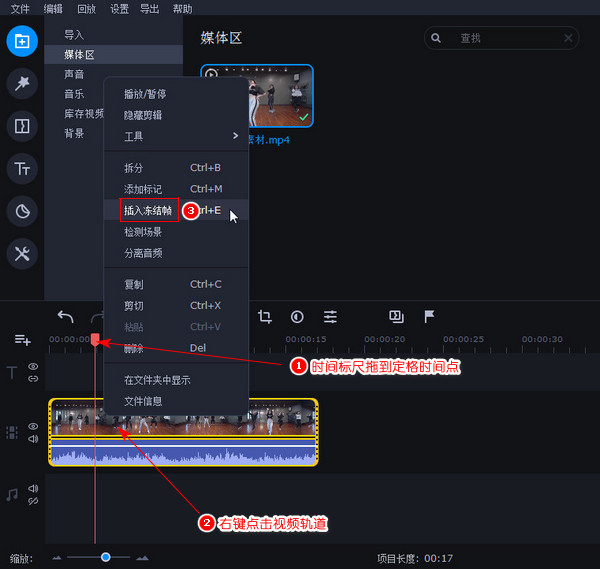Open the 设置 menu
The height and width of the screenshot is (569, 600).
pos(119,8)
